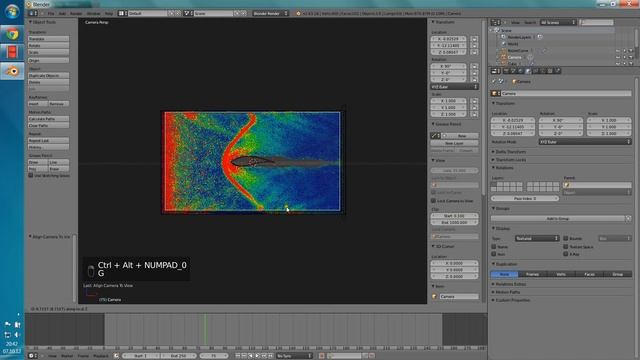Open the Help menu
640x360 pixels.
point(109,13)
